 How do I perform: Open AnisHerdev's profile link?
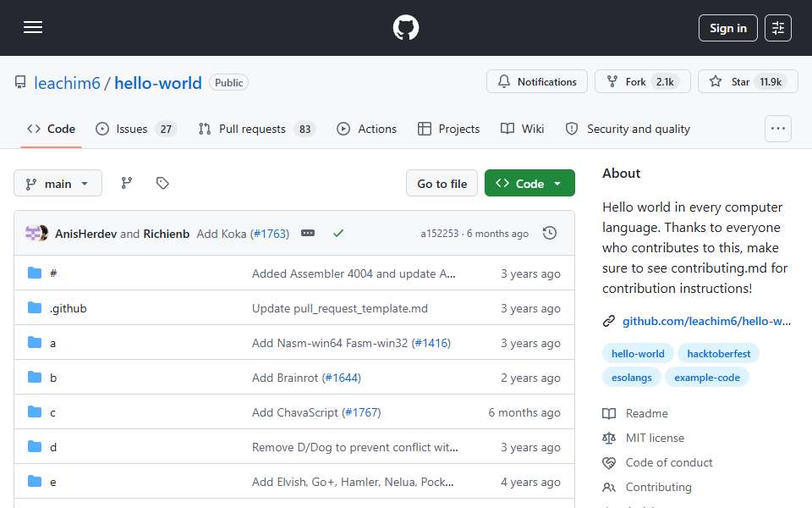86,234
